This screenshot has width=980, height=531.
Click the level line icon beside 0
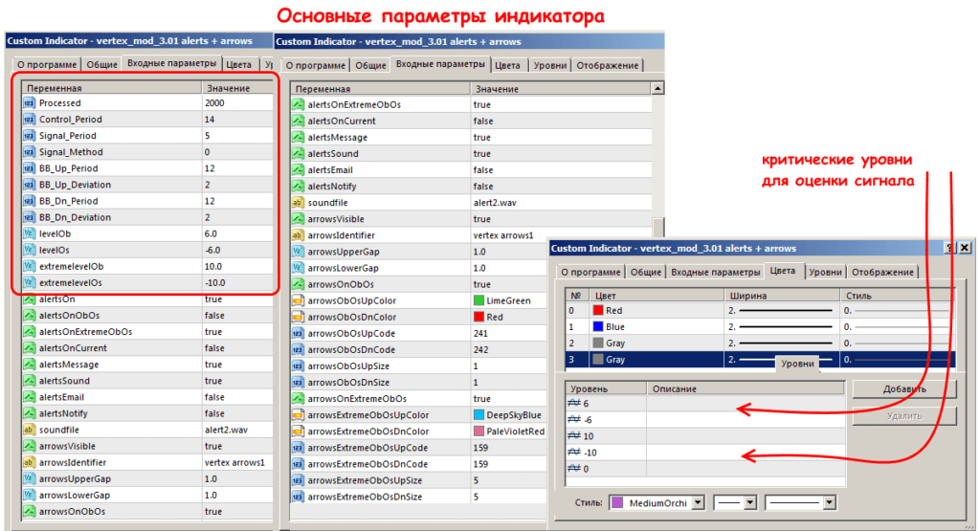574,468
